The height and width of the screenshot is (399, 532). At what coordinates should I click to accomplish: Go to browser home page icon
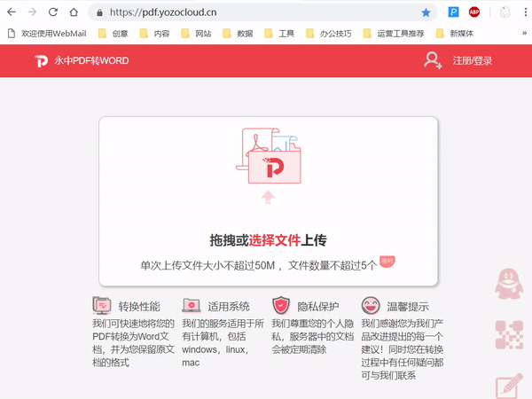(x=74, y=12)
